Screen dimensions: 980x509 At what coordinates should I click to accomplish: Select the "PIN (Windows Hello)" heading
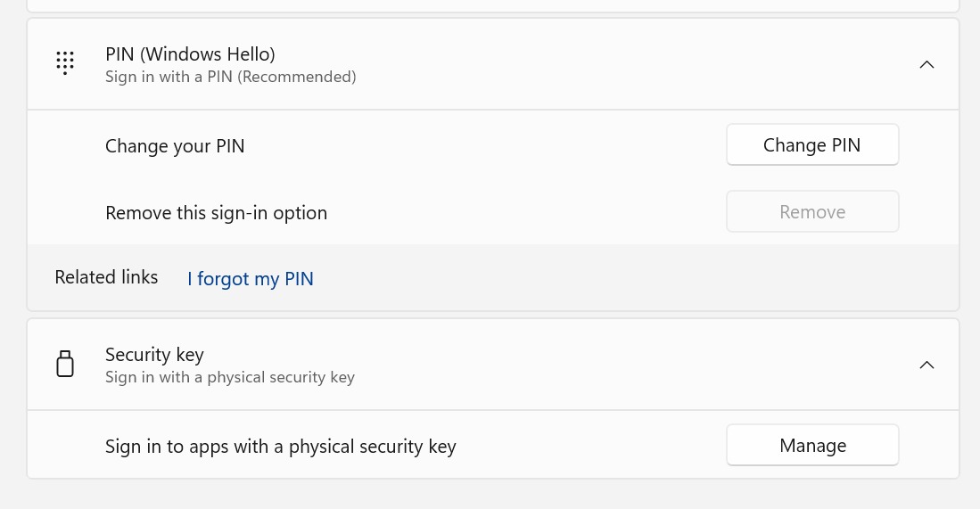[190, 53]
